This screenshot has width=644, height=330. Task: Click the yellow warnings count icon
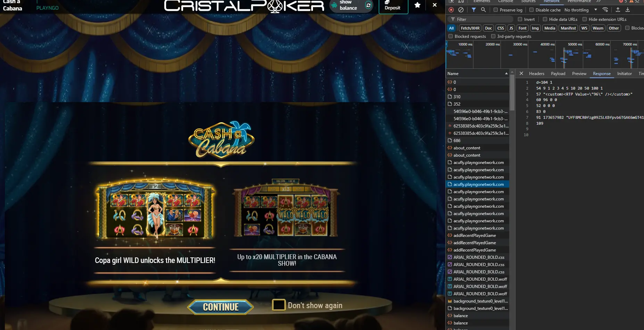pyautogui.click(x=631, y=1)
